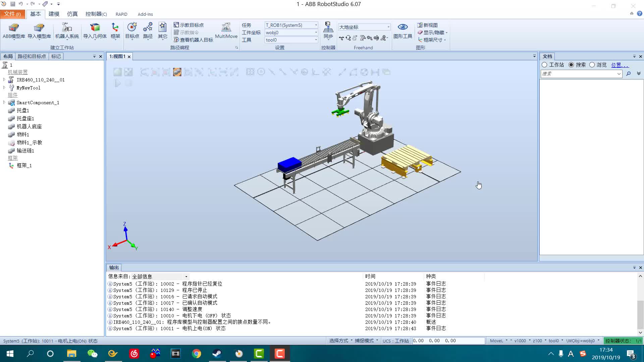Select Freehand jog reorient tool
Viewport: 644px width, 362px height.
(376, 38)
